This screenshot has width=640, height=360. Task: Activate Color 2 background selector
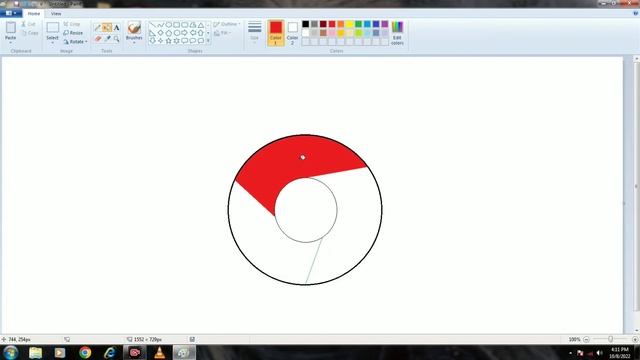pyautogui.click(x=292, y=33)
